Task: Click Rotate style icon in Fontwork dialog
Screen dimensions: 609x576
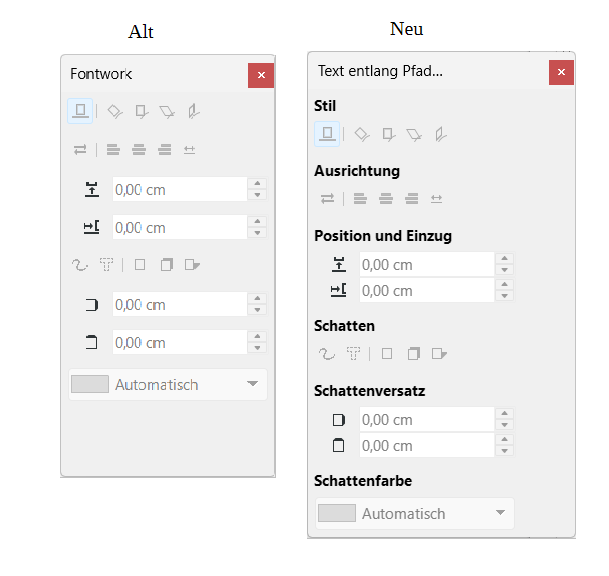Action: coord(115,111)
